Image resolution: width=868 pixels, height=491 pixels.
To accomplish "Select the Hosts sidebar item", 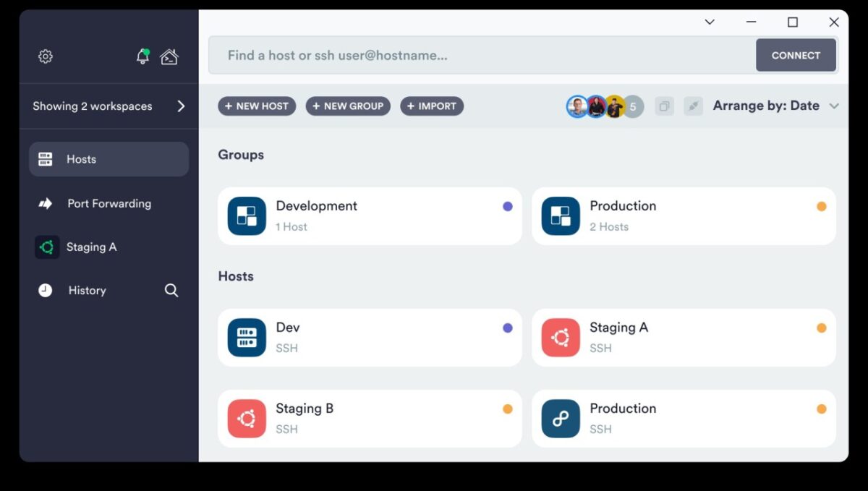I will click(x=109, y=159).
